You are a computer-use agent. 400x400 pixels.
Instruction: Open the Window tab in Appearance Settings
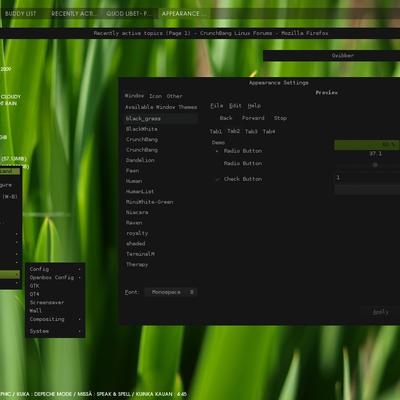point(134,96)
